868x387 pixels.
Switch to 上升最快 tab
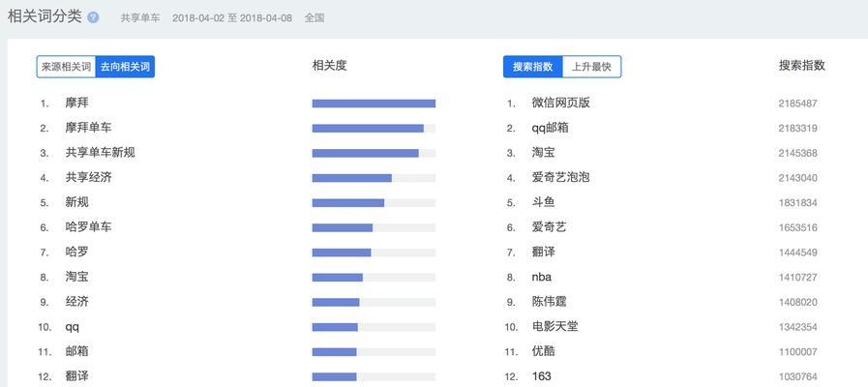point(592,67)
